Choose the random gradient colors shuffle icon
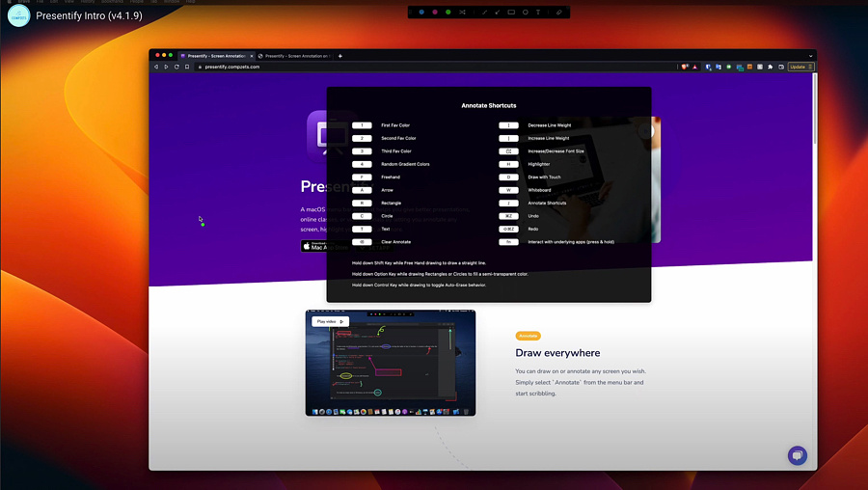868x490 pixels. click(462, 13)
